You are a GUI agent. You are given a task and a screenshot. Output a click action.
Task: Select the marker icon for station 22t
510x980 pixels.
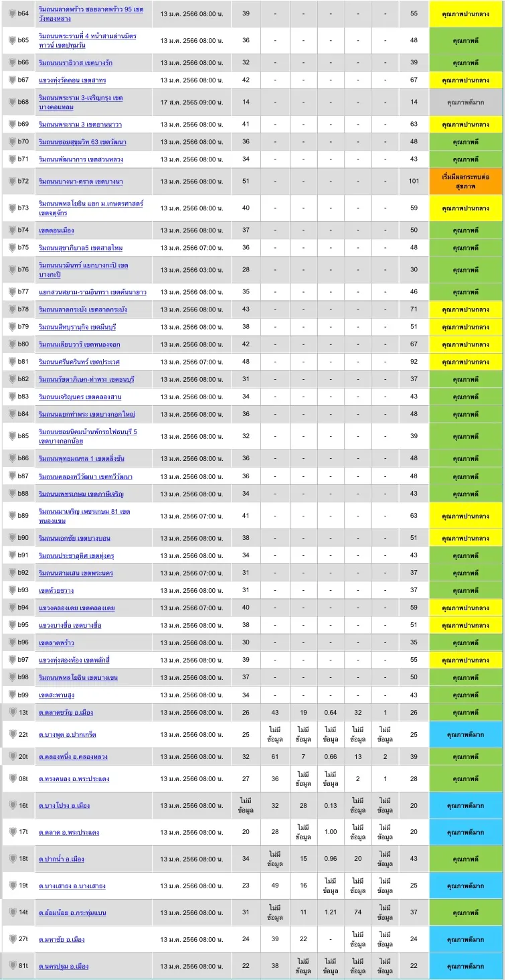click(x=12, y=734)
